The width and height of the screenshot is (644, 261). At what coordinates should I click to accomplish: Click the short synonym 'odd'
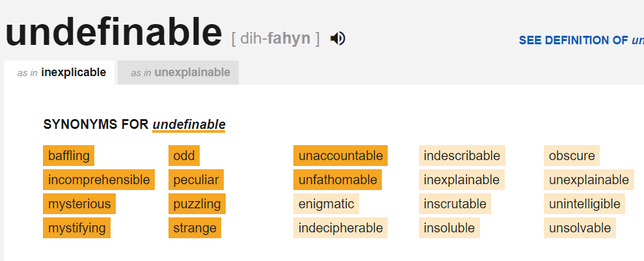(184, 156)
